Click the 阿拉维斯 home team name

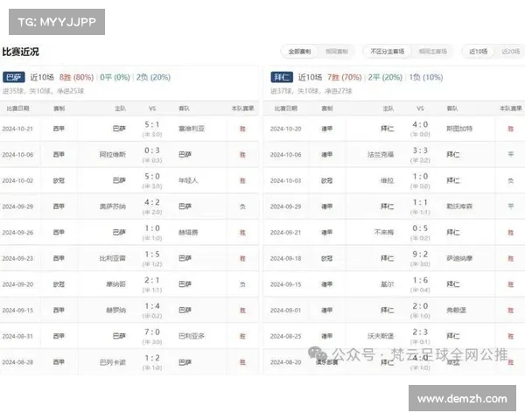(113, 155)
